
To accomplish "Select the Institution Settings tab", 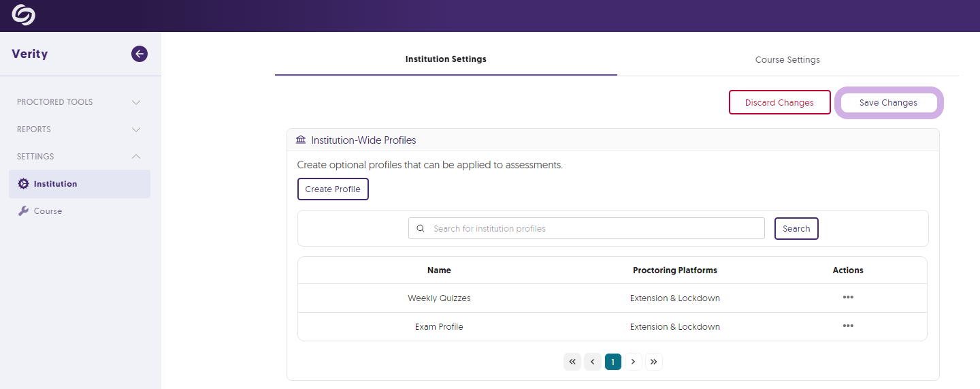I will click(446, 59).
